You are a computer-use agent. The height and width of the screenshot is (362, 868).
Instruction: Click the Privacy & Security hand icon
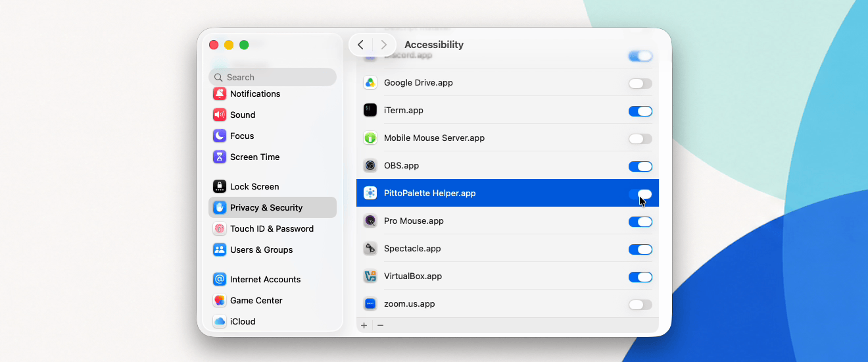tap(220, 207)
